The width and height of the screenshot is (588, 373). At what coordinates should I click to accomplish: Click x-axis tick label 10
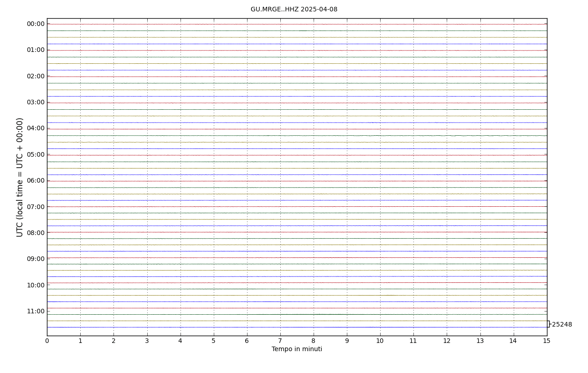[x=380, y=341]
